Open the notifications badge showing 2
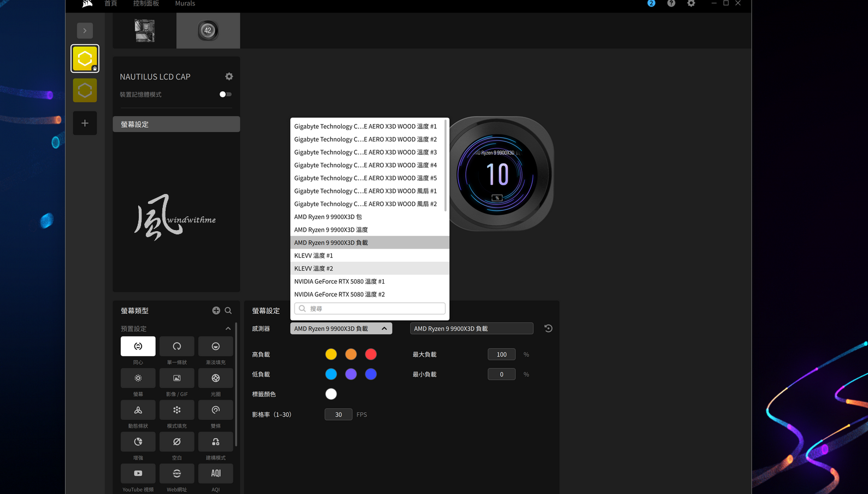 651,3
